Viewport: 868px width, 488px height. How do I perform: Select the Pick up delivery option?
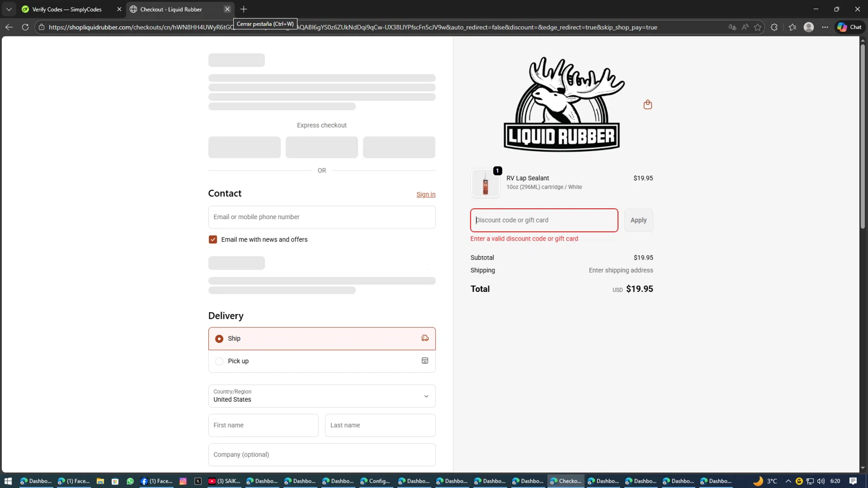322,361
